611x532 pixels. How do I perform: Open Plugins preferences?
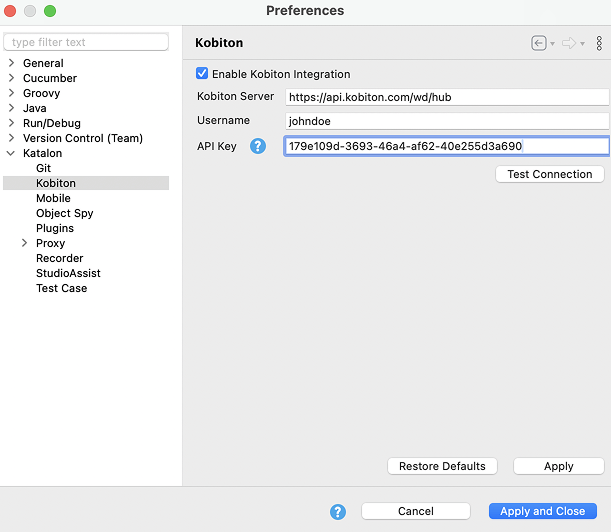[x=55, y=228]
